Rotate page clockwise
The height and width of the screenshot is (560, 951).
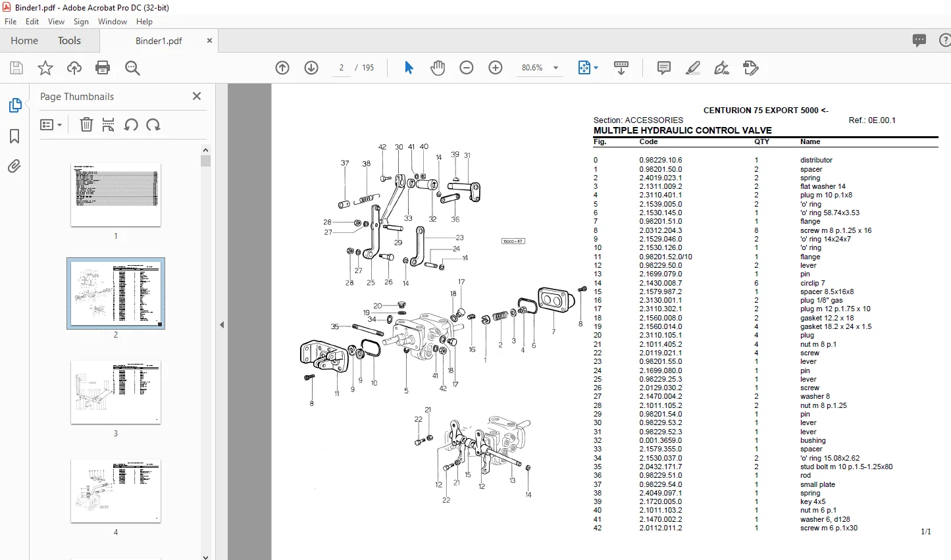click(x=153, y=124)
